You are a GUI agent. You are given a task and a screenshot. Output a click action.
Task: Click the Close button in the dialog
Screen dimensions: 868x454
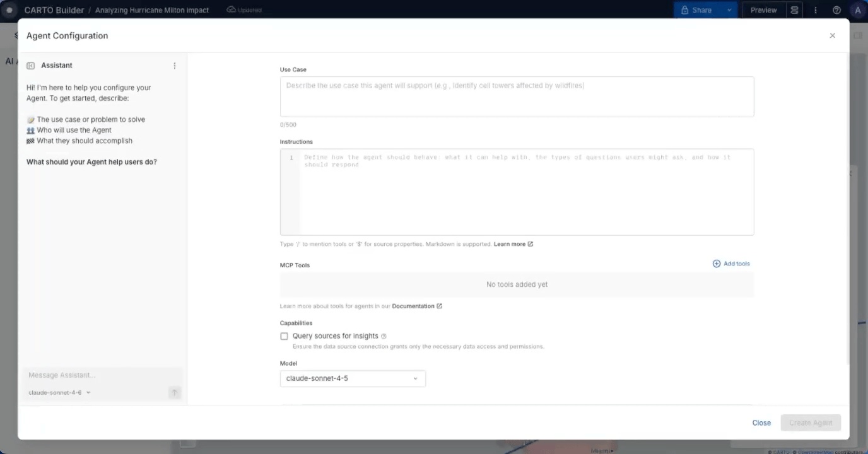pos(761,422)
